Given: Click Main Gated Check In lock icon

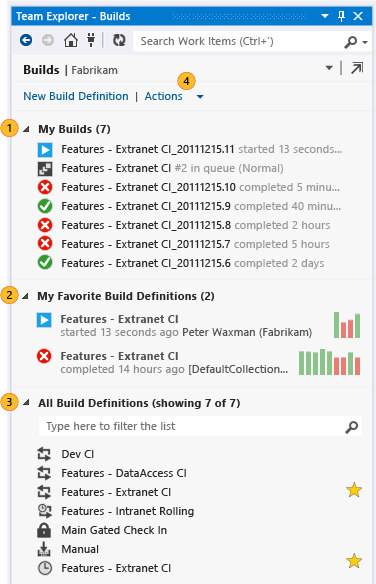Looking at the screenshot, I should tap(44, 530).
